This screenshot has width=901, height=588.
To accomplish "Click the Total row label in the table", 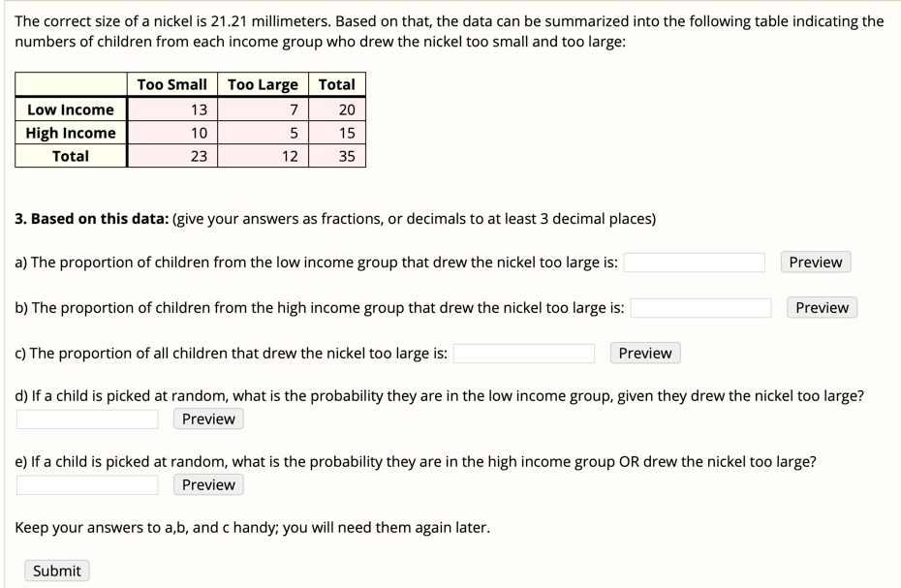I will [x=69, y=156].
